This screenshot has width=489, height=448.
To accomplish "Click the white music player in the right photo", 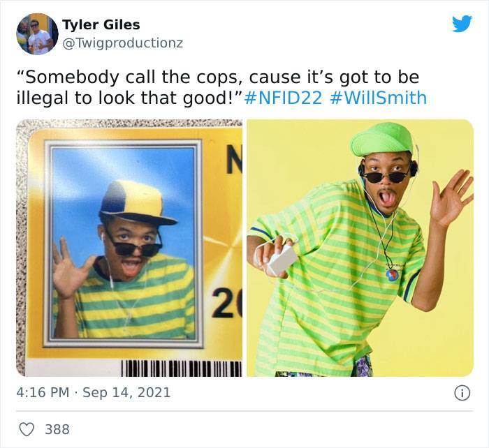I will click(283, 259).
